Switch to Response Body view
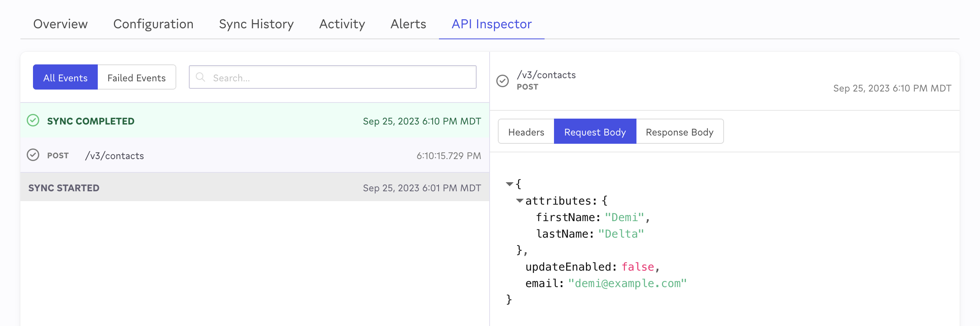 tap(679, 132)
